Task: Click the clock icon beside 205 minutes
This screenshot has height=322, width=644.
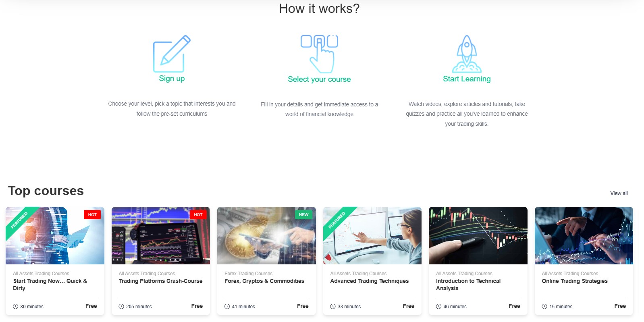Action: (x=121, y=306)
